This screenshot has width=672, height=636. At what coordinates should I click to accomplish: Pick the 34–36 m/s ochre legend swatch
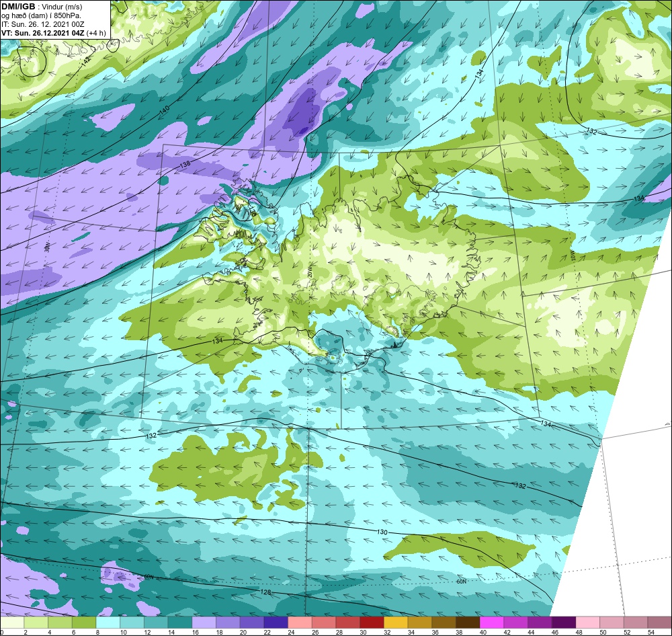pyautogui.click(x=420, y=623)
